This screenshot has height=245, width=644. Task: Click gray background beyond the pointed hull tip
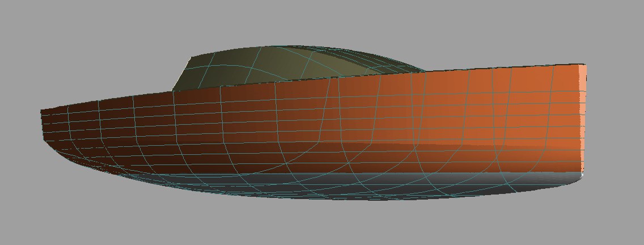[x=20, y=113]
